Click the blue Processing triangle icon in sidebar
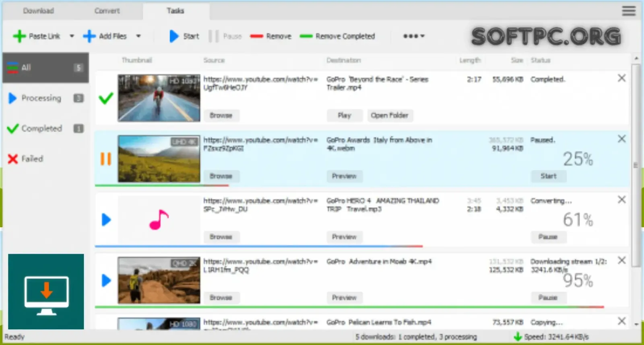The width and height of the screenshot is (644, 345). [12, 98]
